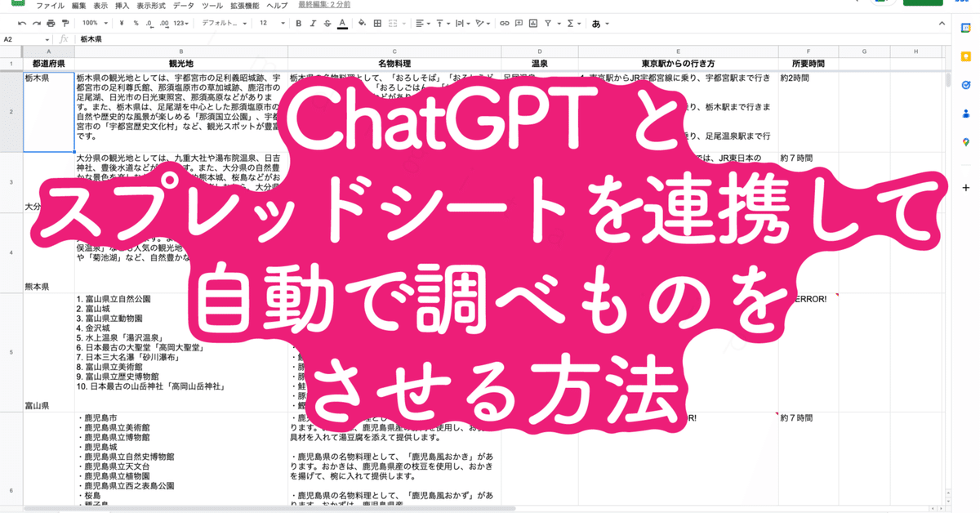The height and width of the screenshot is (513, 980).
Task: Select header cell 東京駅からの行き方
Action: click(x=678, y=64)
